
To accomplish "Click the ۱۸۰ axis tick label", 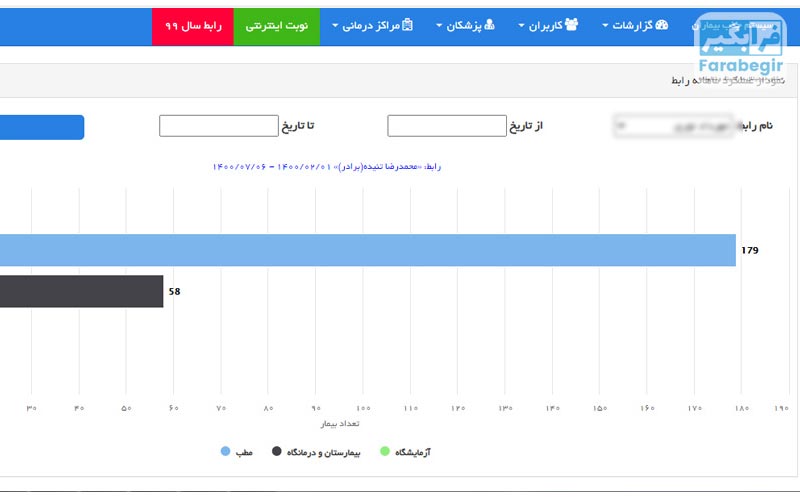I will (x=742, y=408).
